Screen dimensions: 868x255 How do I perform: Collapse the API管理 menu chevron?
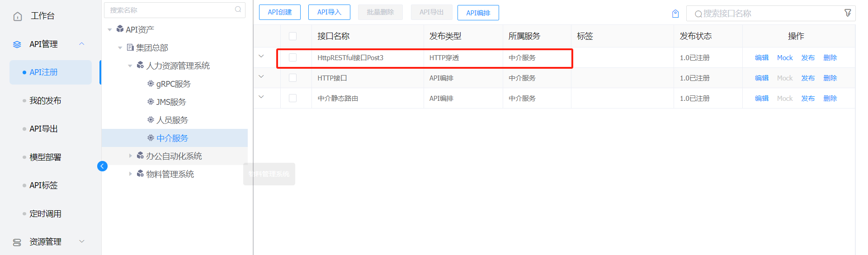click(82, 44)
